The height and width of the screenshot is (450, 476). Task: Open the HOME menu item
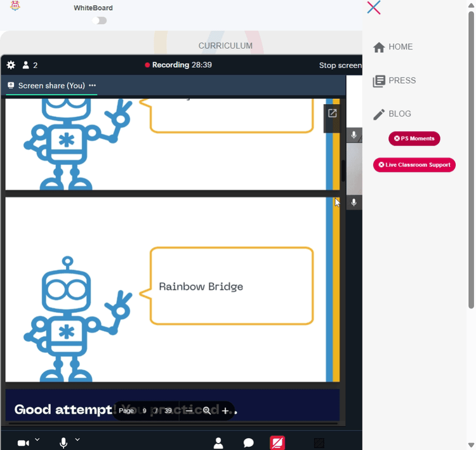click(x=400, y=47)
